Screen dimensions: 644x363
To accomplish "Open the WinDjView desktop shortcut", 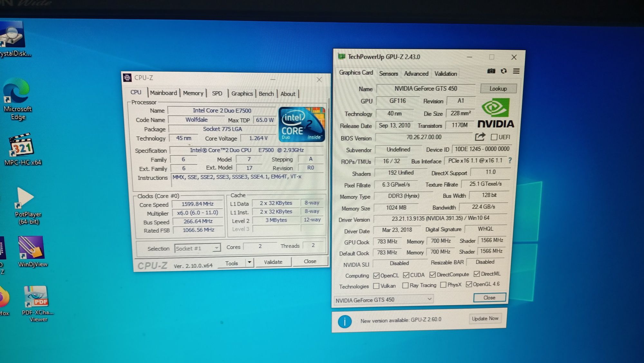I will pyautogui.click(x=32, y=252).
